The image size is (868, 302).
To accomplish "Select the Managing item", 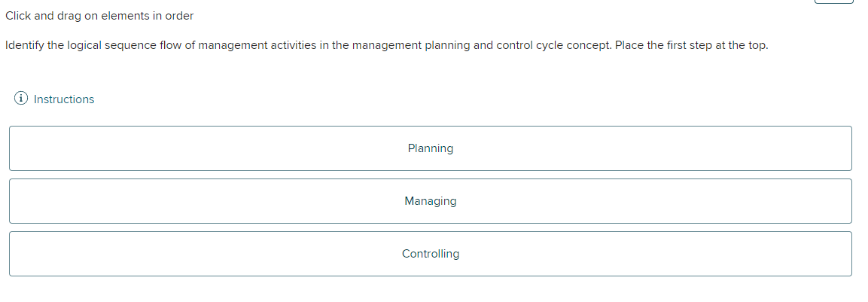I will (430, 201).
